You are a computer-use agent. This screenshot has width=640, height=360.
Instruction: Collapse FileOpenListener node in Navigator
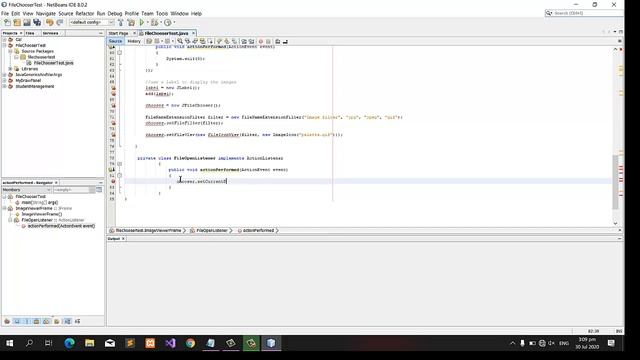[10, 220]
